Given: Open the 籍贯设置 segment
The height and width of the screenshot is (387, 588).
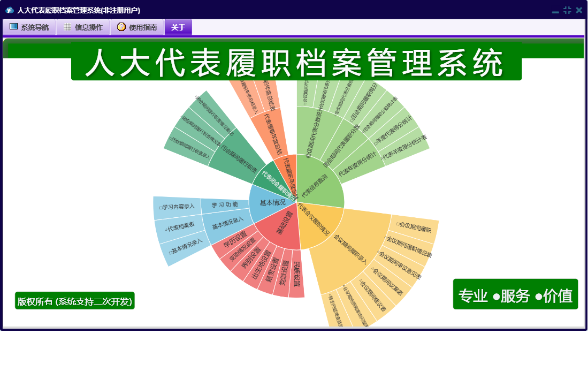Looking at the screenshot, I should tap(272, 270).
